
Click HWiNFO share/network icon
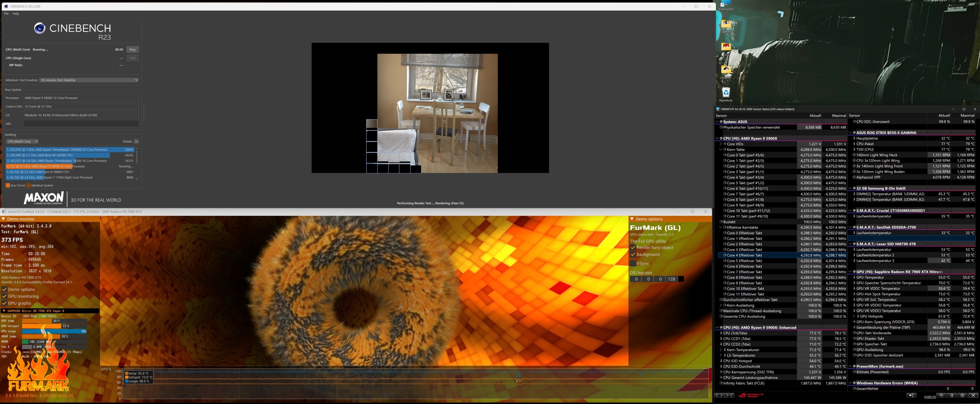[x=912, y=395]
